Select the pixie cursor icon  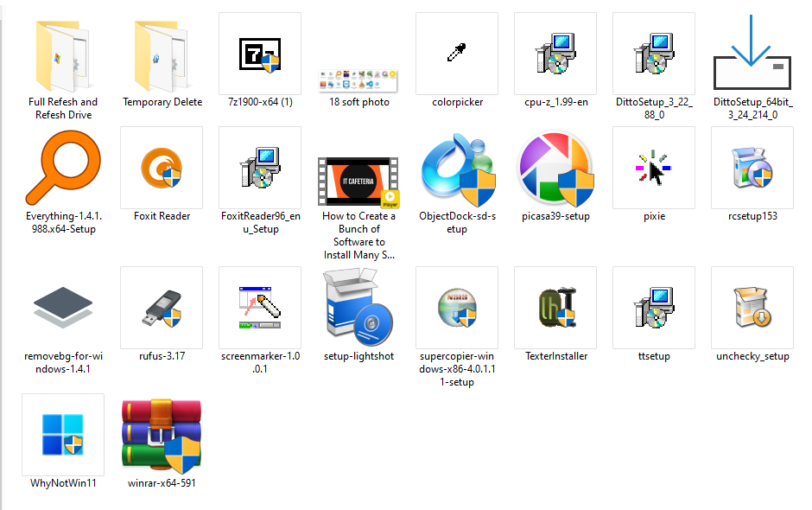click(654, 168)
